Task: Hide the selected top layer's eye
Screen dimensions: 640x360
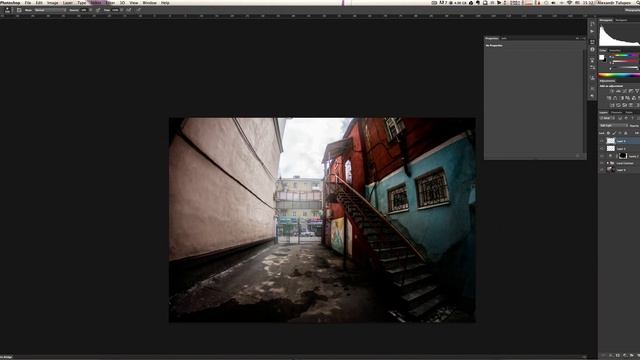Action: click(x=602, y=141)
